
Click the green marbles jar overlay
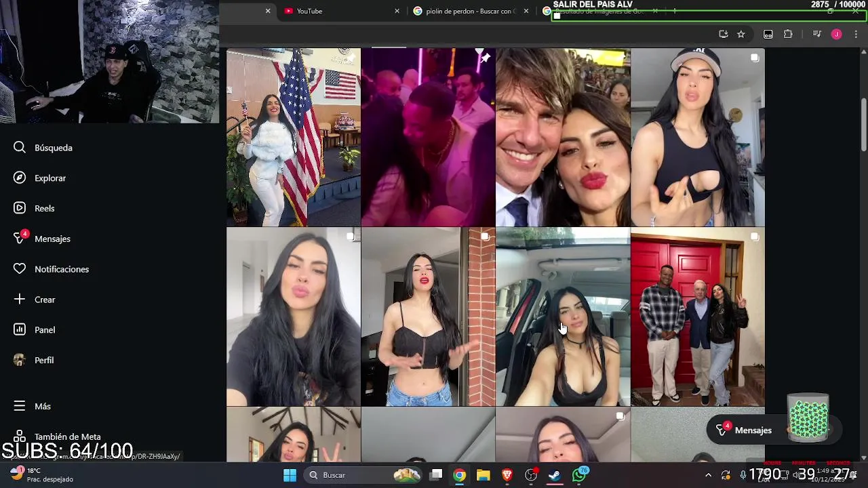pyautogui.click(x=808, y=418)
